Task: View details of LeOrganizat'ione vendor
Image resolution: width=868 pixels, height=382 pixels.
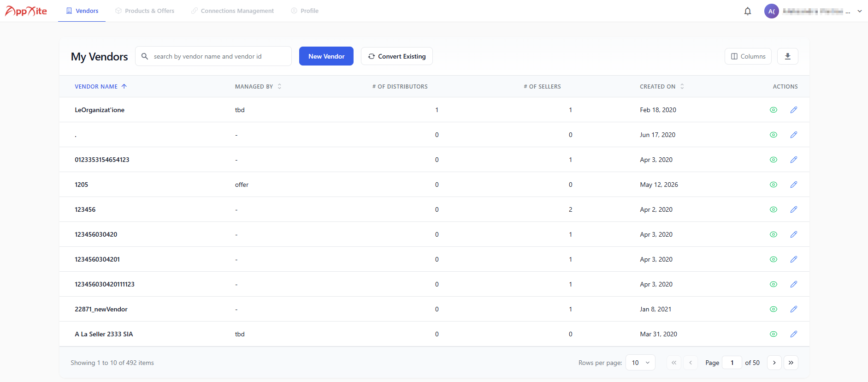Action: click(x=774, y=110)
